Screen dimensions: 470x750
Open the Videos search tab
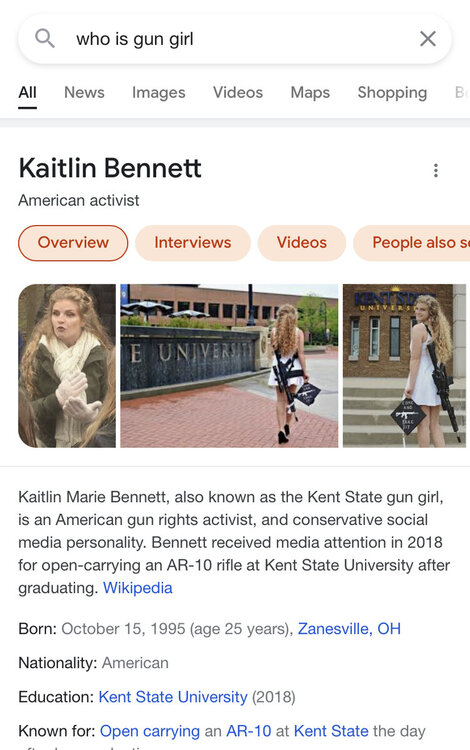(x=238, y=92)
